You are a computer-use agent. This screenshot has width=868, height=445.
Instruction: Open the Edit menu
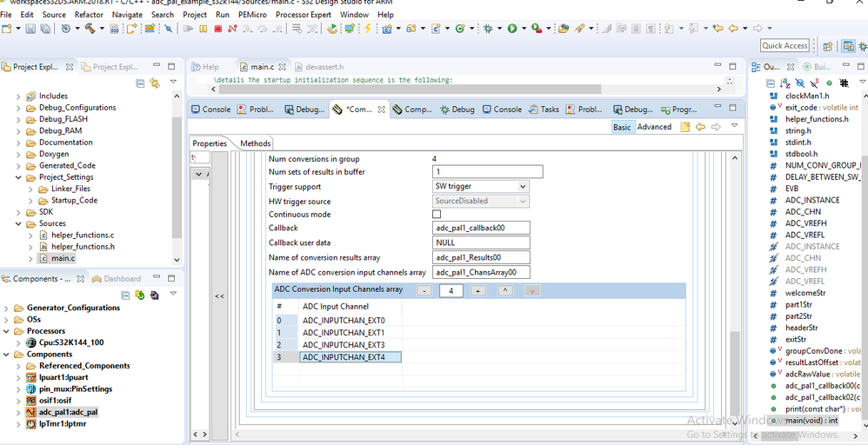[27, 15]
